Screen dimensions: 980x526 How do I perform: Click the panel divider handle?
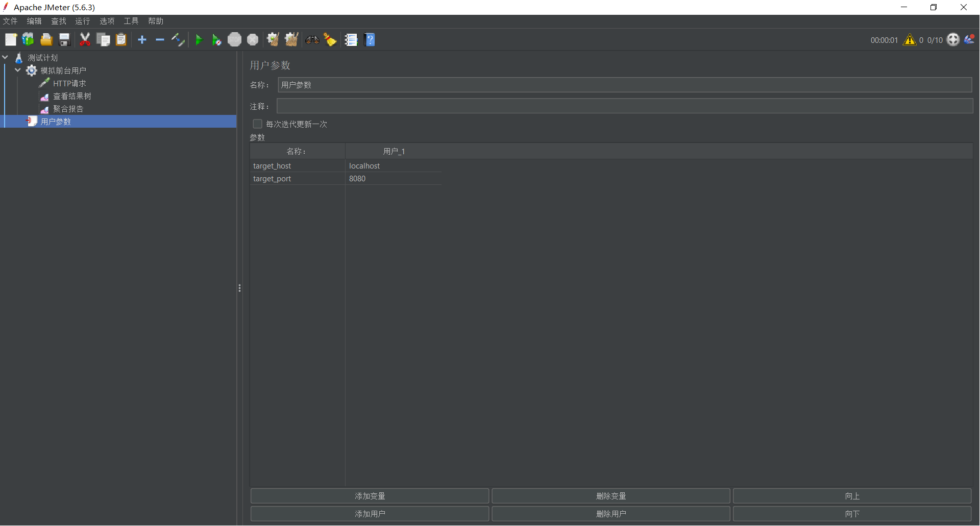point(239,288)
